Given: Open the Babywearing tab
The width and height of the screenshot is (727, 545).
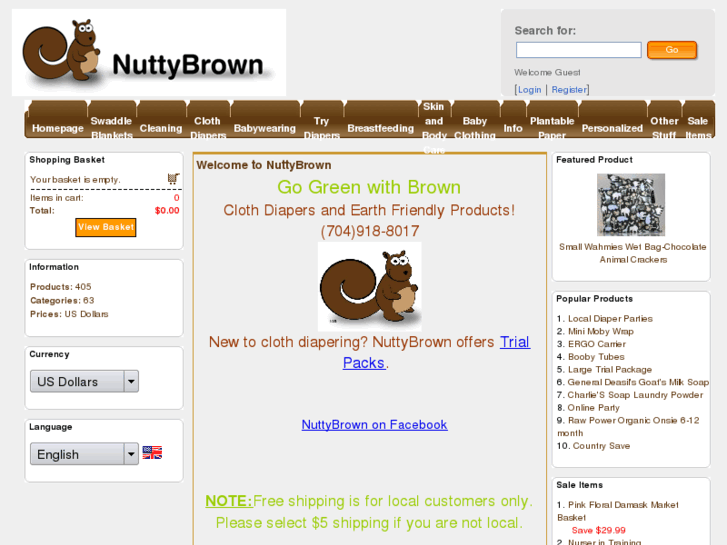Looking at the screenshot, I should (x=265, y=128).
